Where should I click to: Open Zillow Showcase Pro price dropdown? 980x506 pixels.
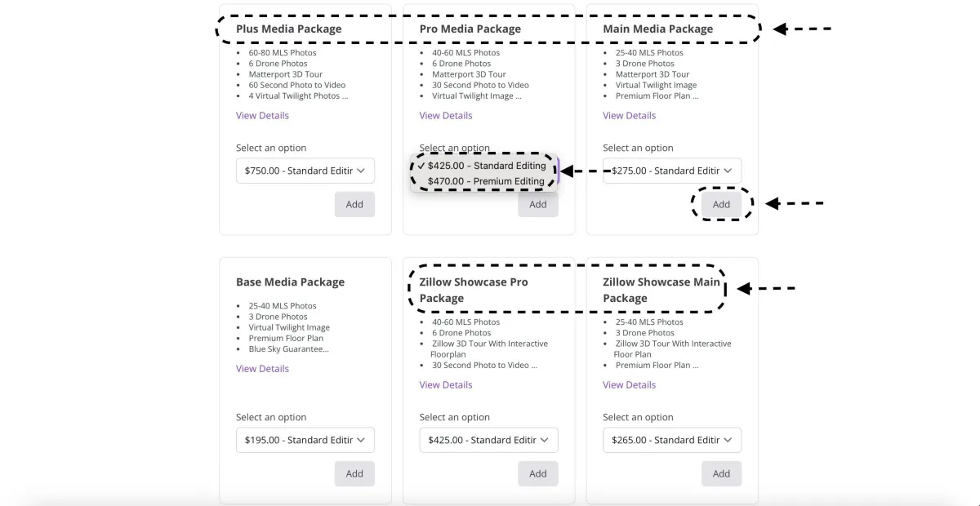(x=488, y=440)
